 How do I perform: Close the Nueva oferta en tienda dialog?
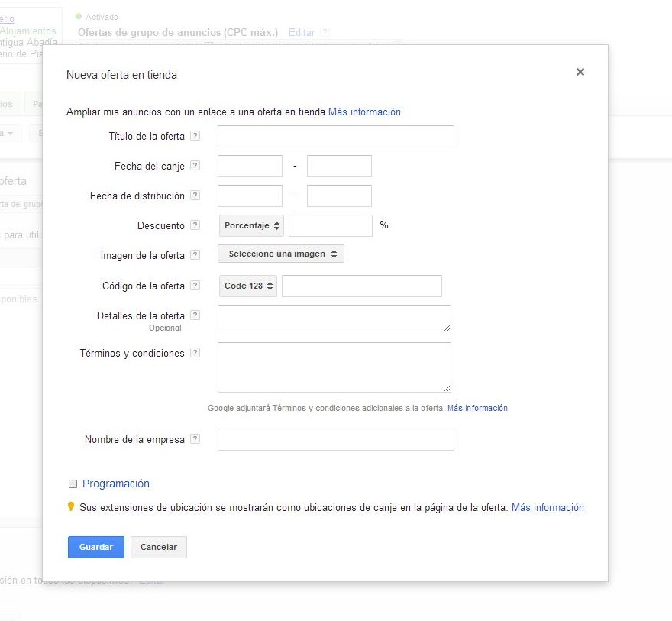pos(580,72)
